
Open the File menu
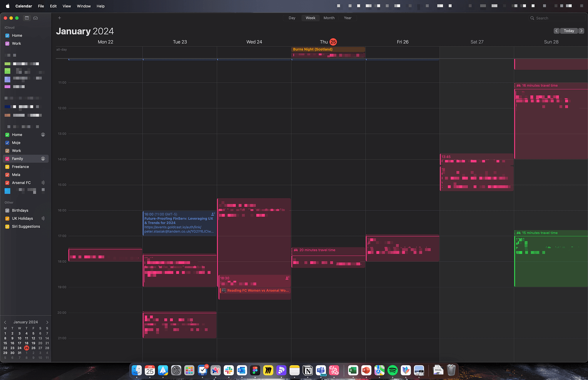(x=41, y=6)
